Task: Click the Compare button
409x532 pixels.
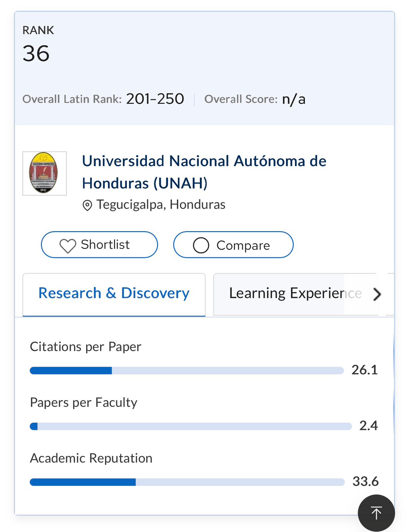Action: click(x=233, y=245)
